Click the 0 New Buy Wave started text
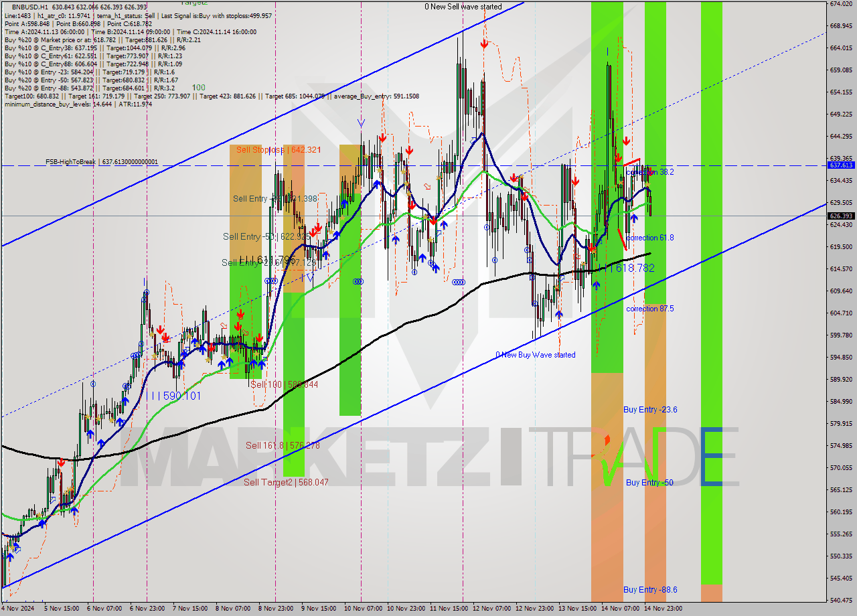This screenshot has width=857, height=616. (x=536, y=355)
